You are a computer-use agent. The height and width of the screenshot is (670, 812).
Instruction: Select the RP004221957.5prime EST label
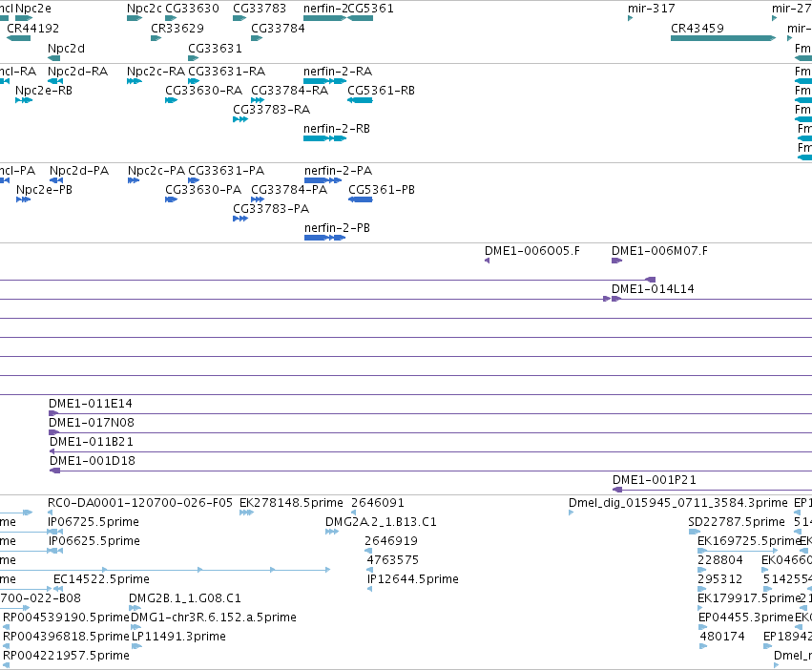coord(66,656)
